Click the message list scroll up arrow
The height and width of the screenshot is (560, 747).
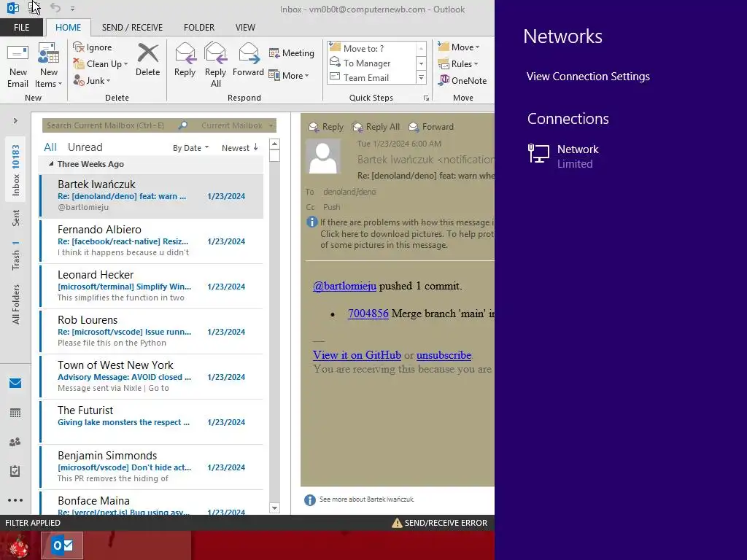coord(274,144)
